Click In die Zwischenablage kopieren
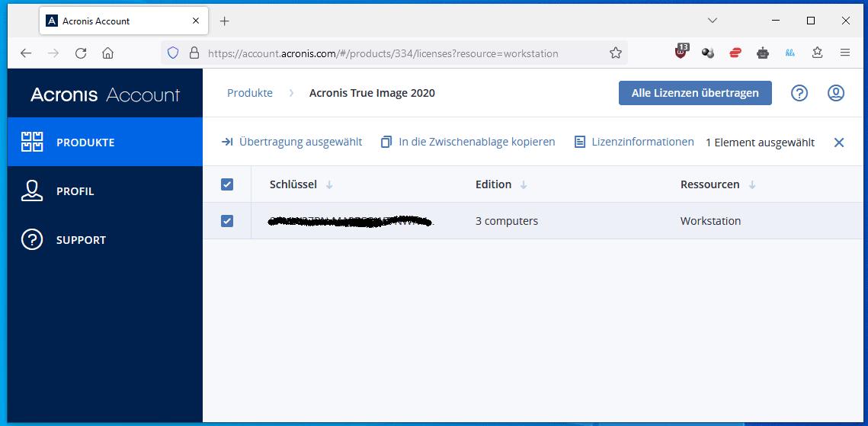Image resolution: width=868 pixels, height=426 pixels. click(x=468, y=142)
